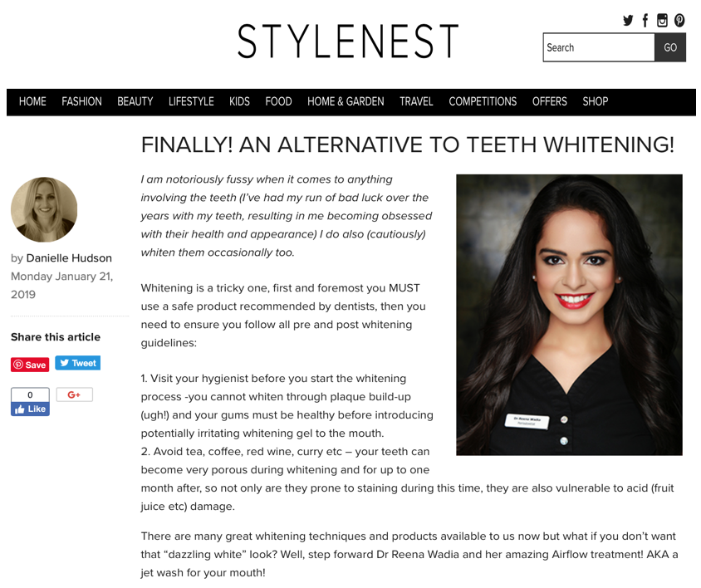
Task: Click the Dr Reena Wadia portrait image
Action: point(569,315)
